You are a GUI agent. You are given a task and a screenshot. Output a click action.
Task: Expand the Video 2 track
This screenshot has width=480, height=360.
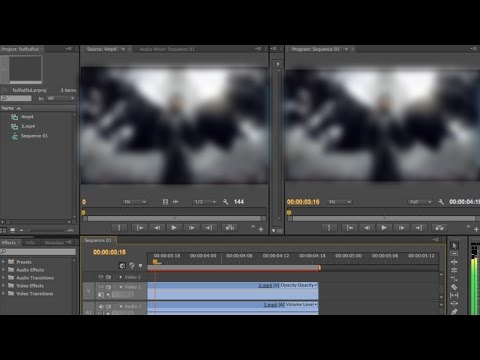(x=121, y=277)
